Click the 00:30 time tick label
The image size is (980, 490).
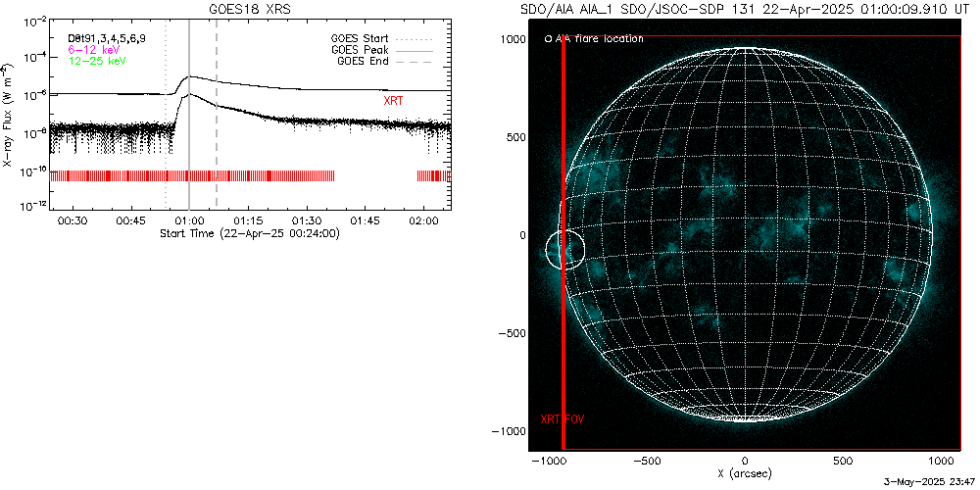click(72, 220)
